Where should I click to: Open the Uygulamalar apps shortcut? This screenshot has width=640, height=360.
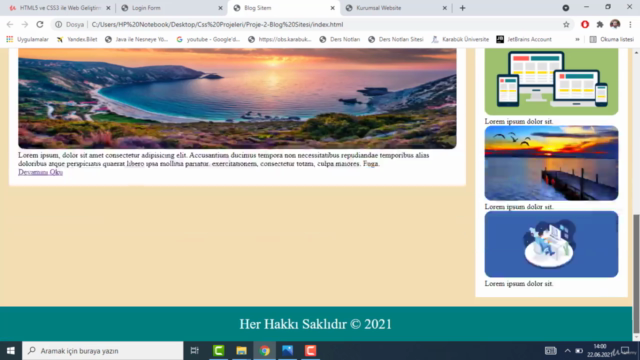[27, 39]
